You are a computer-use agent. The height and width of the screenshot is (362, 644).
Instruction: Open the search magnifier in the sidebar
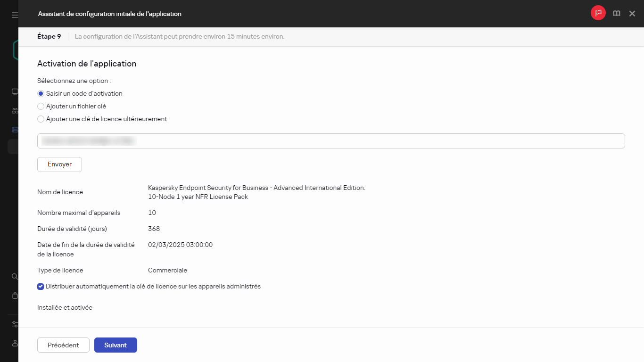14,277
